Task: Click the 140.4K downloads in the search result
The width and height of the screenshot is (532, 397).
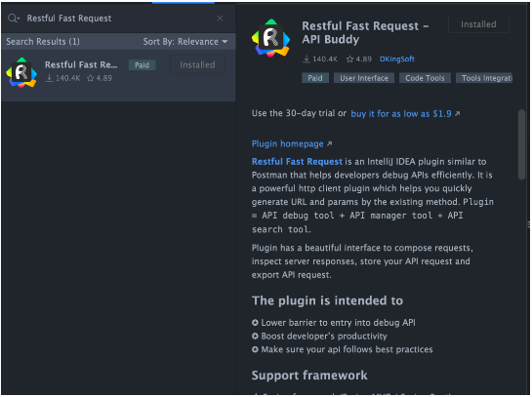Action: pos(62,78)
